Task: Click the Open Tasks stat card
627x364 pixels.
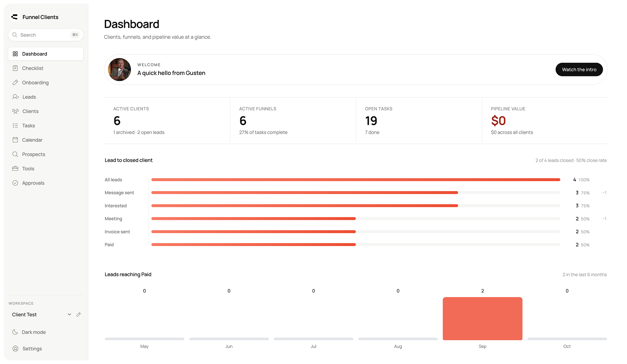Action: [x=419, y=120]
